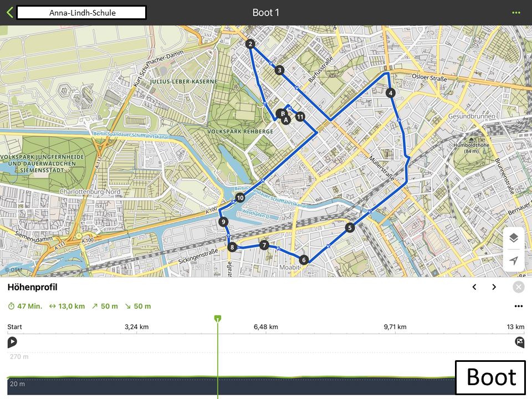
Task: Click the 13,0 km distance stat
Action: click(x=67, y=306)
